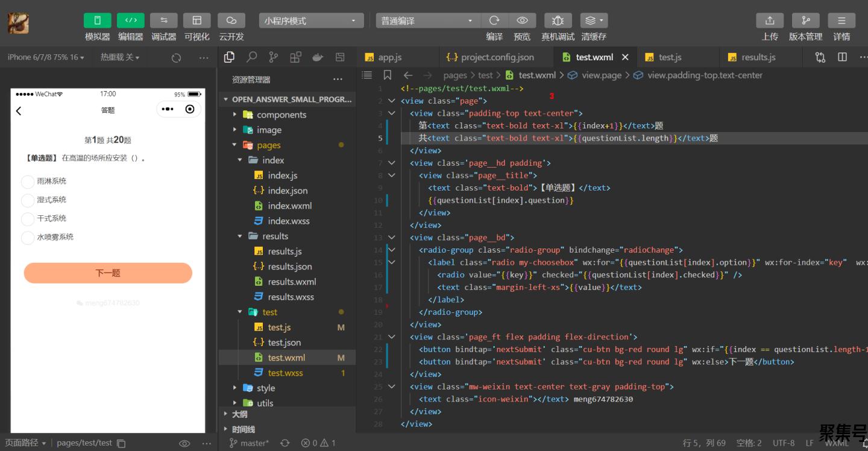
Task: Start real-device debugging
Action: click(x=558, y=20)
